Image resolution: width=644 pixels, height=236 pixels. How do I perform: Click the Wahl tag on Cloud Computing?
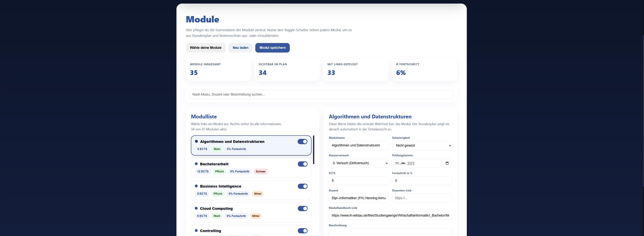[x=217, y=216]
